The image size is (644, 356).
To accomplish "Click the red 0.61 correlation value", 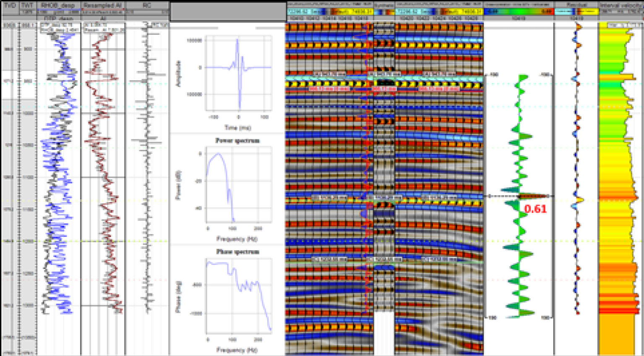I will [x=535, y=209].
